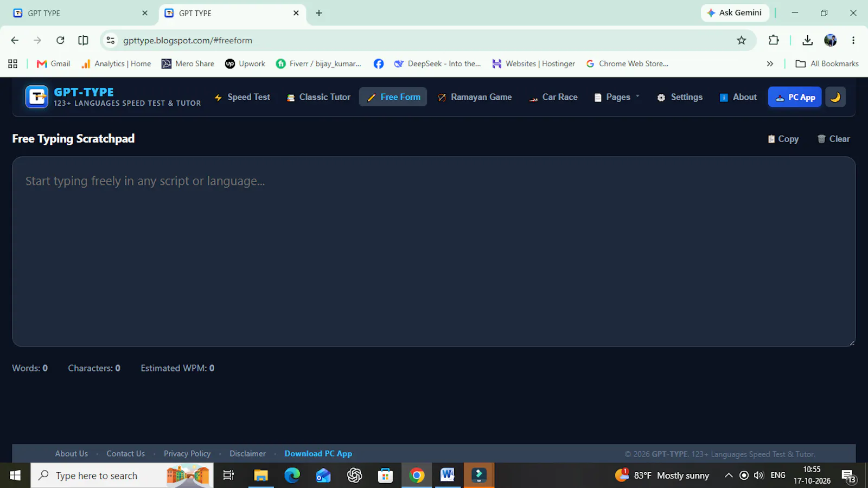Expand the hidden bookmarks chevron
The height and width of the screenshot is (488, 868).
770,63
